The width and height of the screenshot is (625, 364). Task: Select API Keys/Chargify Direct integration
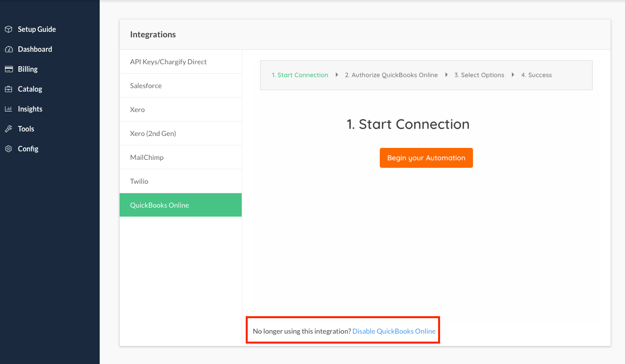pos(180,62)
